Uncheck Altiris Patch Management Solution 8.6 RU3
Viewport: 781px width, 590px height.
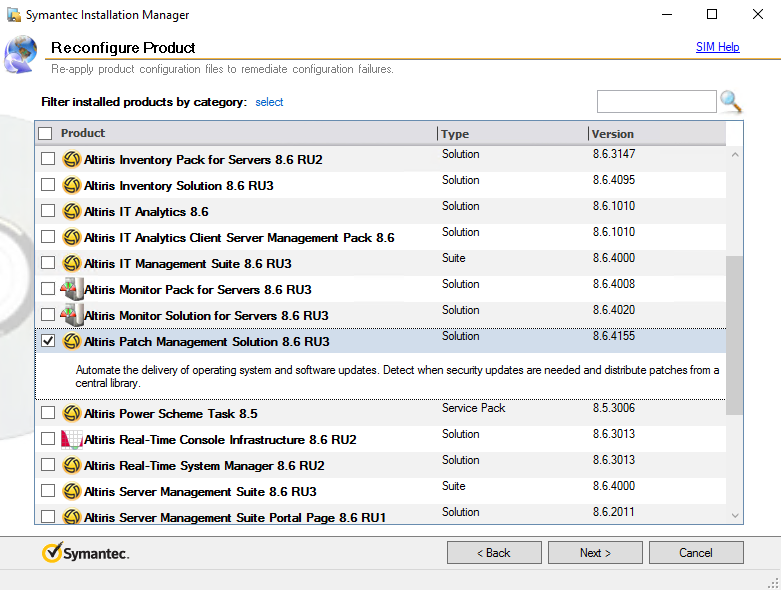(x=48, y=341)
